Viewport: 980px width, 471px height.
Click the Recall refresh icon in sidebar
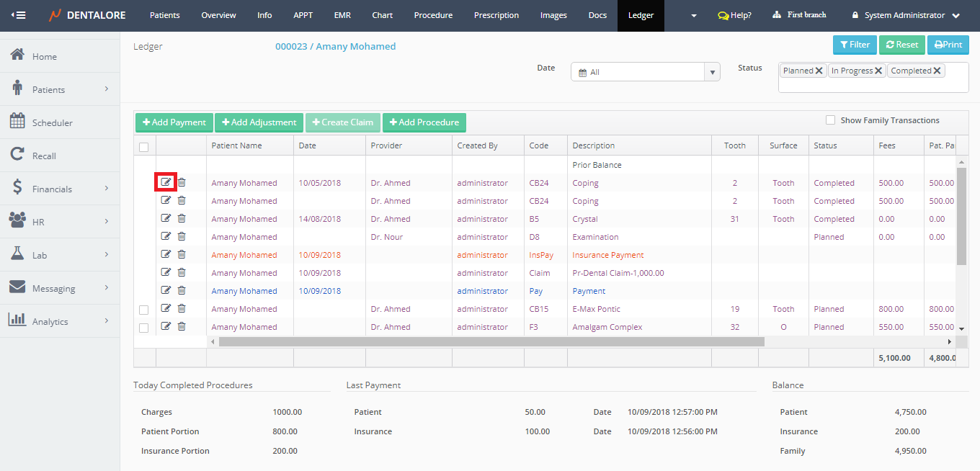[17, 155]
